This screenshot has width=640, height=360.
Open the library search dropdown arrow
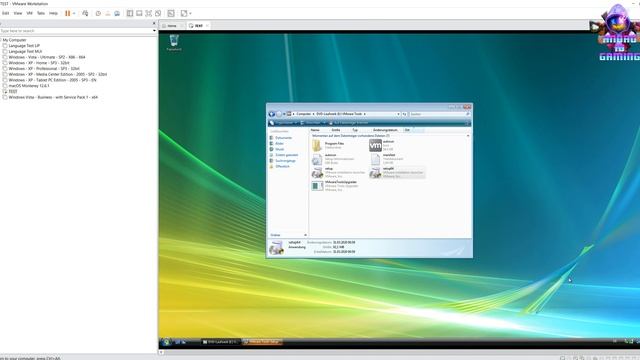(x=154, y=31)
